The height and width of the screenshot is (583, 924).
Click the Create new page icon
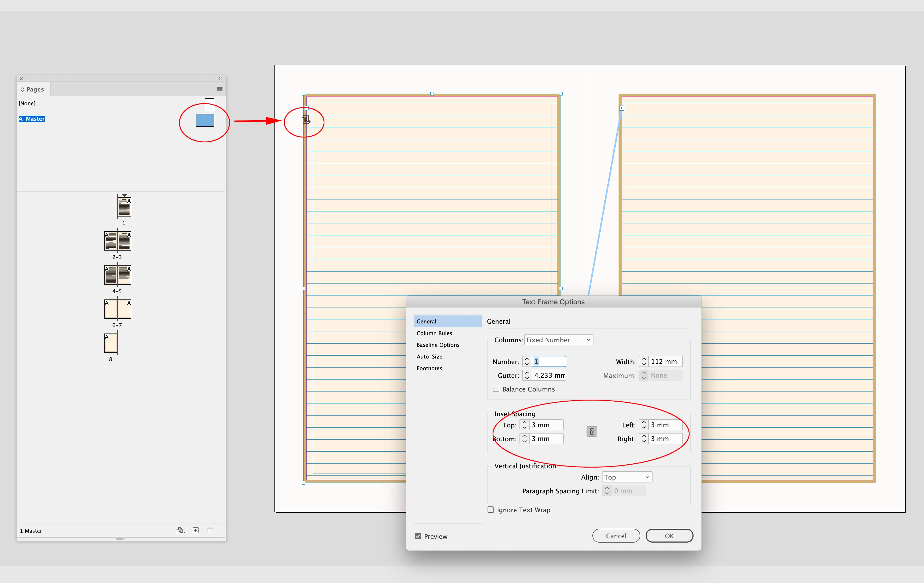pyautogui.click(x=196, y=530)
